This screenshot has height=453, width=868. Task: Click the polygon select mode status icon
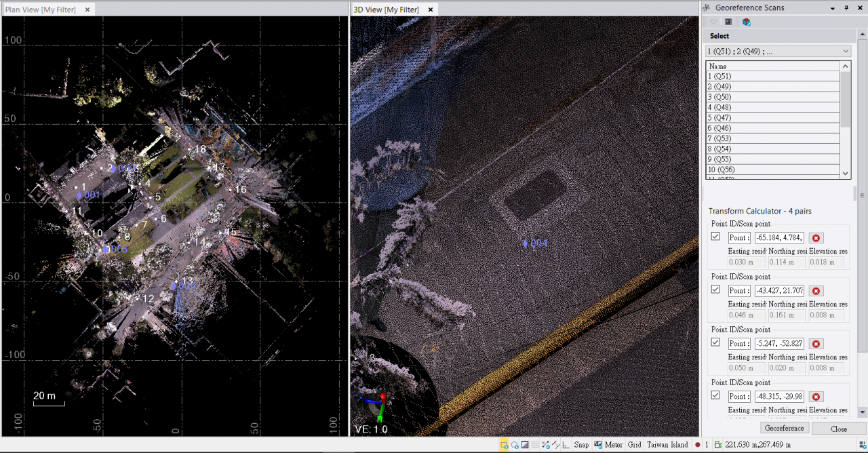515,445
